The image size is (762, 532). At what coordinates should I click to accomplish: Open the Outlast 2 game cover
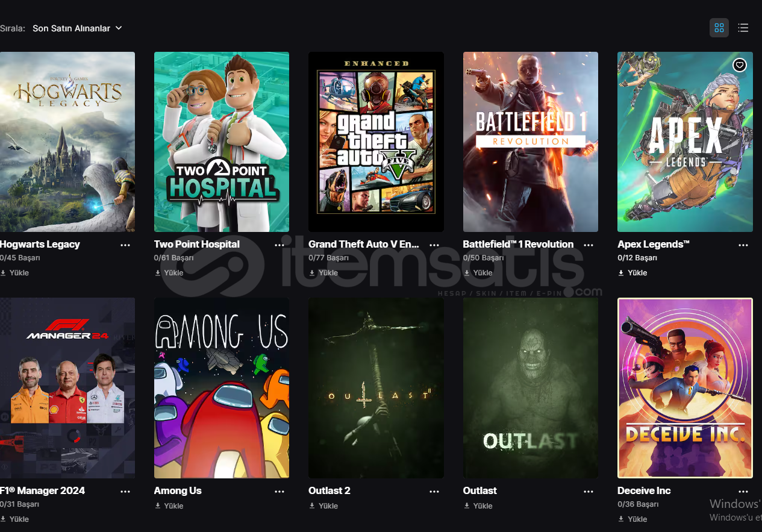(376, 388)
